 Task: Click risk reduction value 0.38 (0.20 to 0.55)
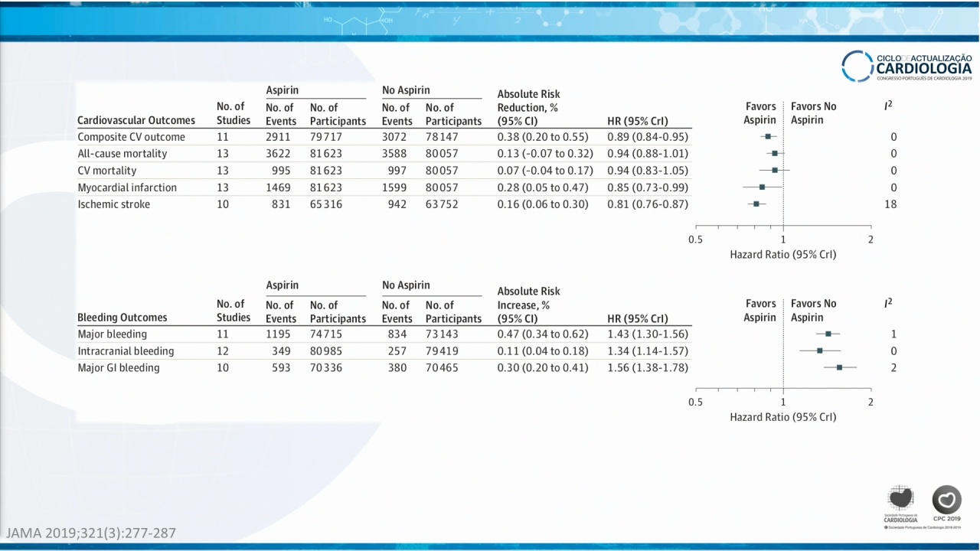pyautogui.click(x=543, y=137)
